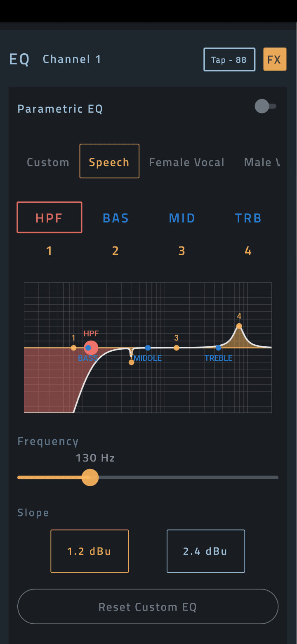The height and width of the screenshot is (644, 297).
Task: Select the HPF band button
Action: click(49, 218)
